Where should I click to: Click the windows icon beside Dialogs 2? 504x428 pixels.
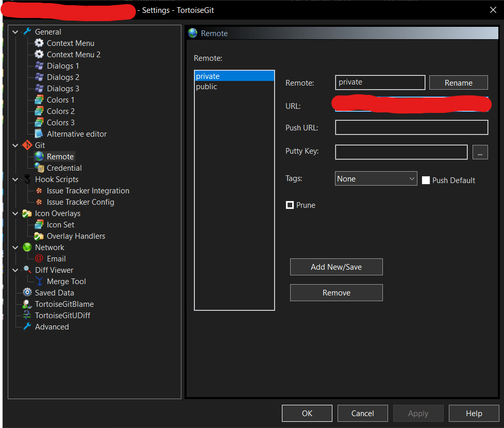point(39,77)
